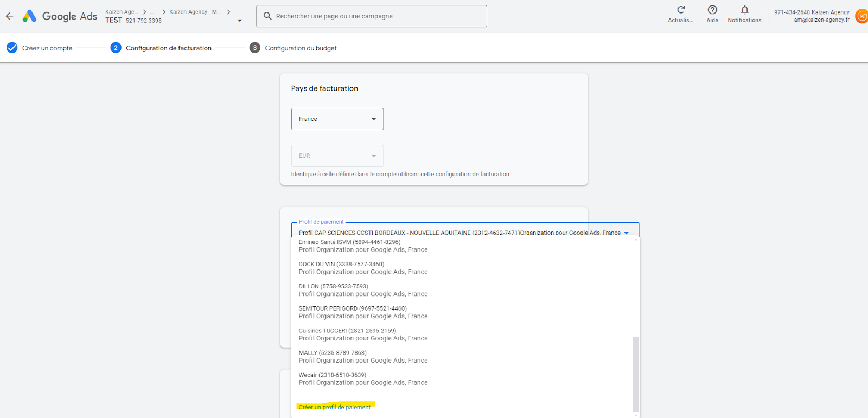
Task: Open the Google Ads logo home
Action: [60, 16]
